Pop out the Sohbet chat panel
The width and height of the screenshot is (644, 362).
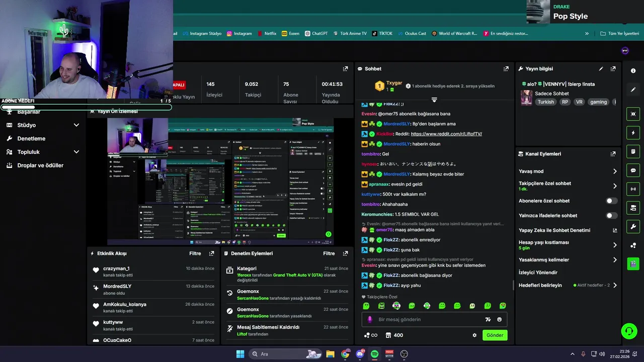(x=506, y=69)
